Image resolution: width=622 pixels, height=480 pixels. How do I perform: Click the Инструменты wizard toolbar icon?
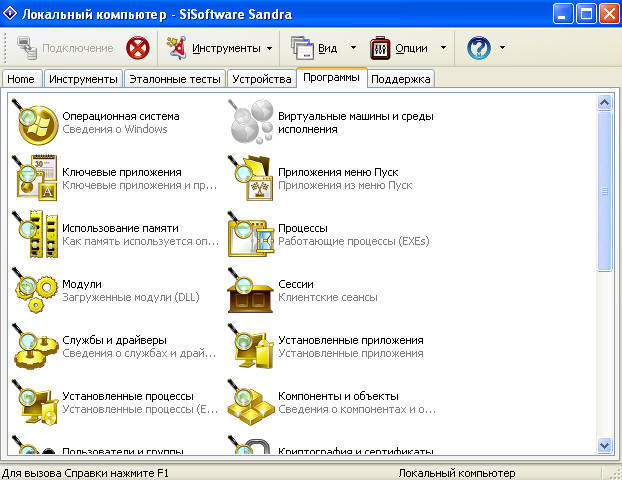[x=177, y=48]
